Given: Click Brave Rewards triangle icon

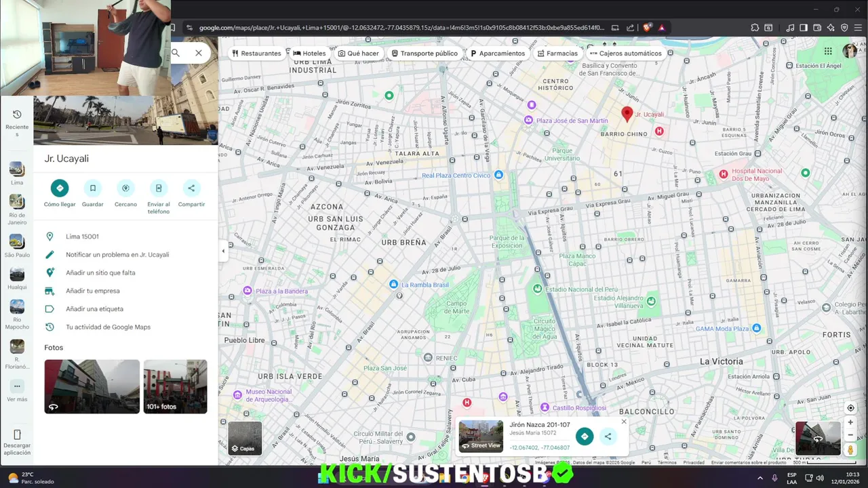Looking at the screenshot, I should pyautogui.click(x=661, y=28).
